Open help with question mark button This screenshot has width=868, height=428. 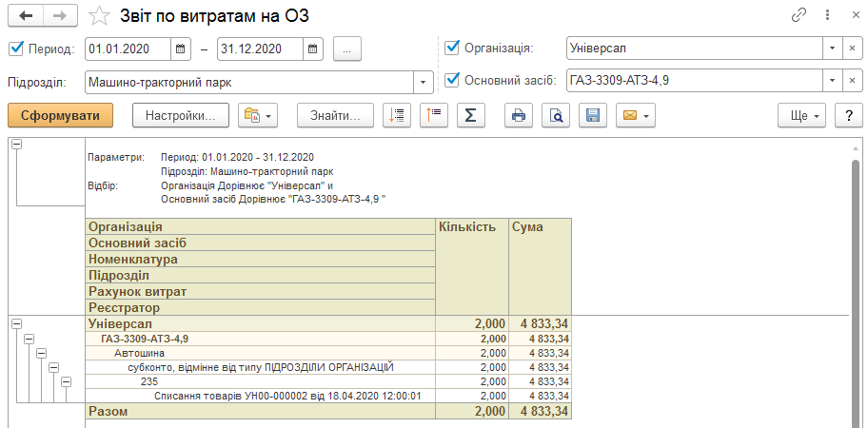849,116
